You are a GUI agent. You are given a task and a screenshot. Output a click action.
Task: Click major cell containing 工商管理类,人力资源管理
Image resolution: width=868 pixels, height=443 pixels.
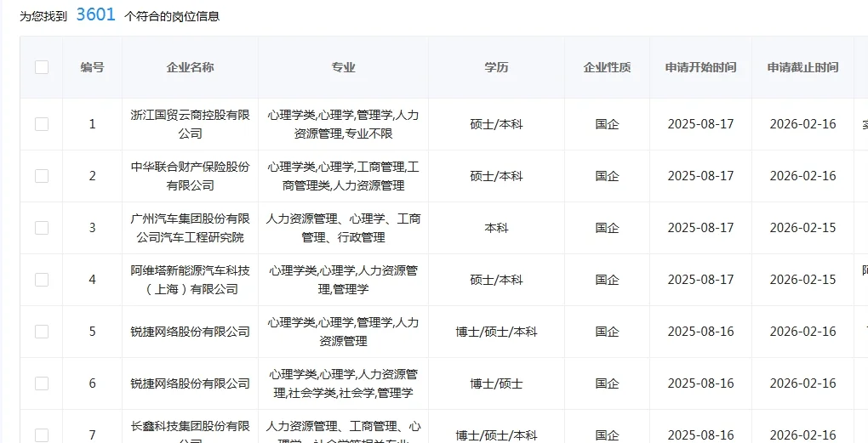(x=343, y=176)
